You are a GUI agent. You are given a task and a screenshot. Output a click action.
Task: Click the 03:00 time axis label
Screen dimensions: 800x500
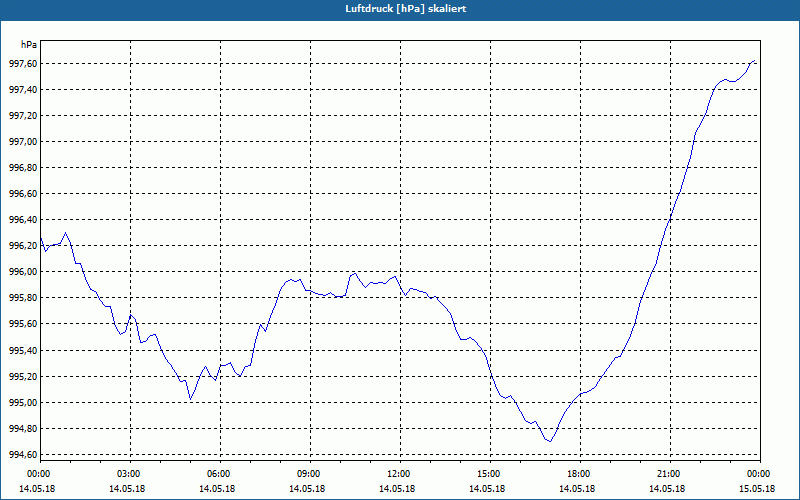pyautogui.click(x=131, y=474)
